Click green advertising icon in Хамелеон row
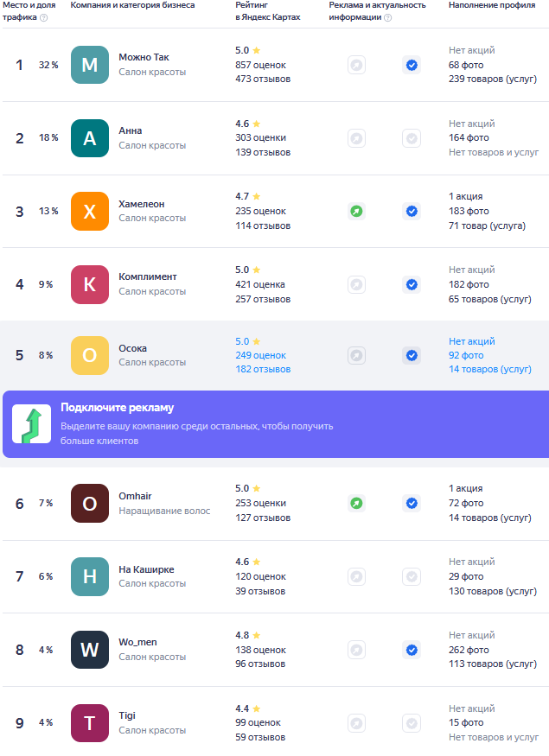The image size is (549, 756). click(356, 211)
